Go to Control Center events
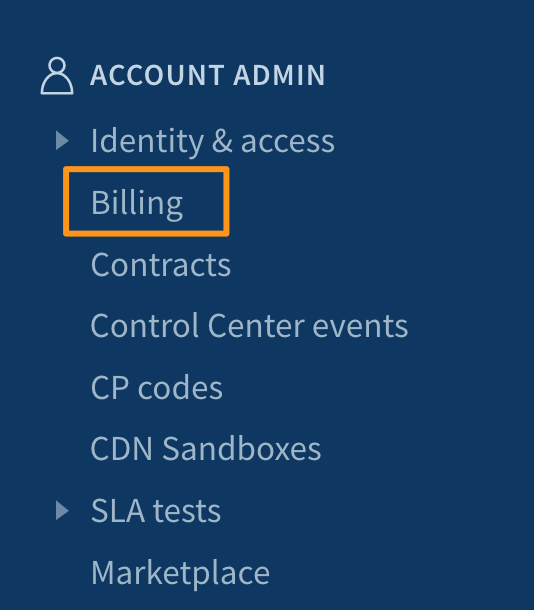The image size is (534, 610). point(249,326)
